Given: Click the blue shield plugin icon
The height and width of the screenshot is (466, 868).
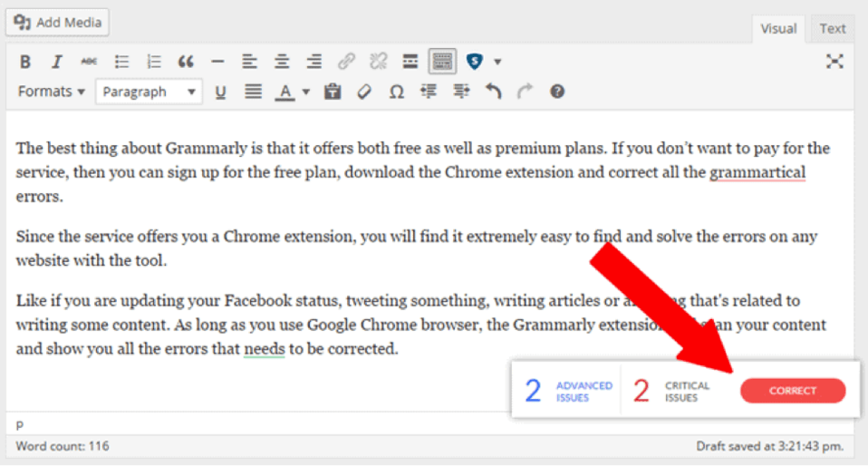Looking at the screenshot, I should [475, 62].
